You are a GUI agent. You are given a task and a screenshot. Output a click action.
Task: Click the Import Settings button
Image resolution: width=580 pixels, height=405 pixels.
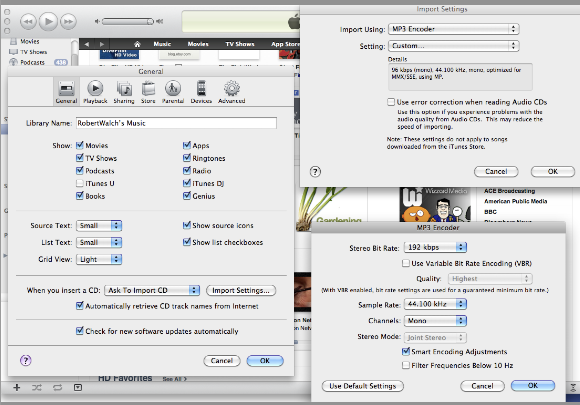[x=241, y=290]
